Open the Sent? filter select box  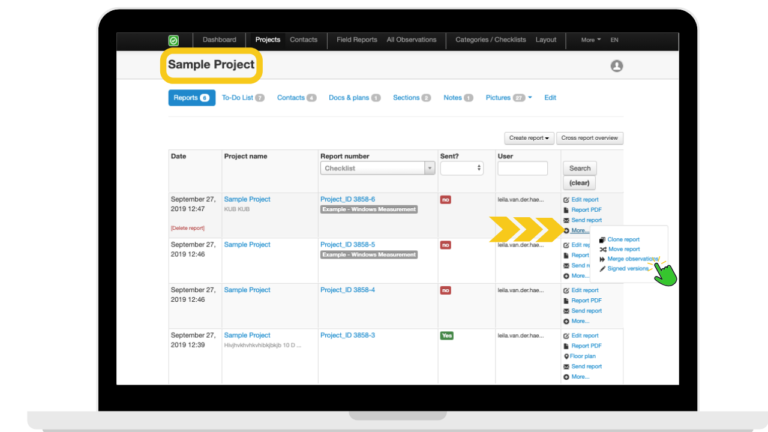(x=462, y=169)
